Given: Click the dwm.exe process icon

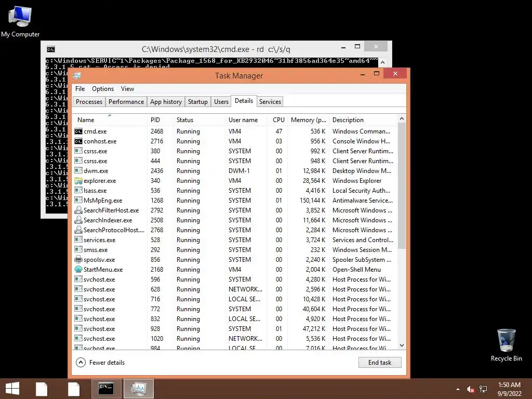Looking at the screenshot, I should (x=78, y=170).
